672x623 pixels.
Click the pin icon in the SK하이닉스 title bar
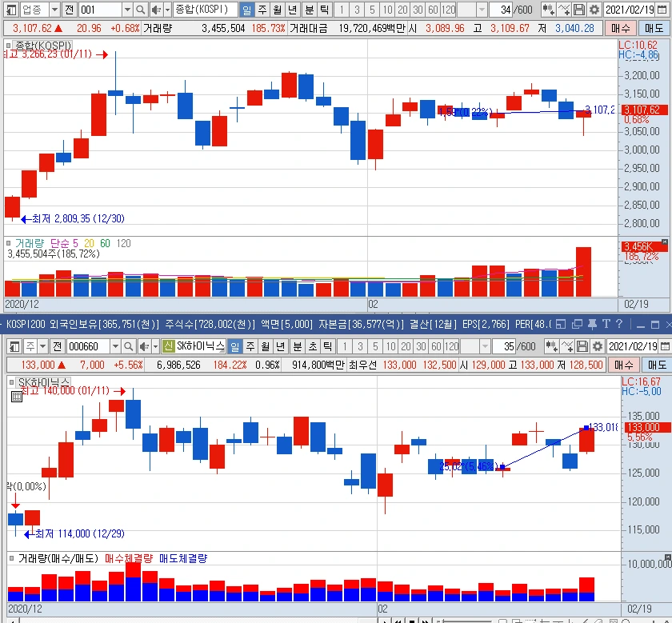click(x=592, y=325)
